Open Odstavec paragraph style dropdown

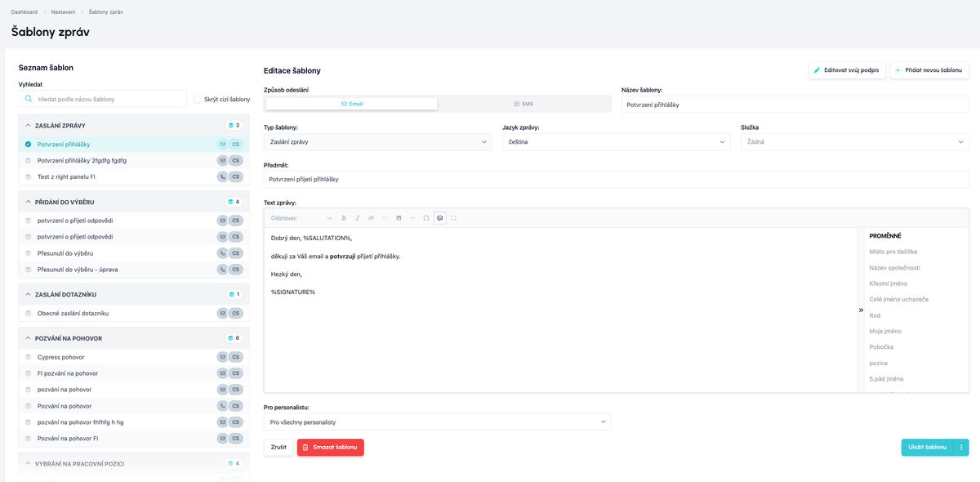click(x=301, y=218)
